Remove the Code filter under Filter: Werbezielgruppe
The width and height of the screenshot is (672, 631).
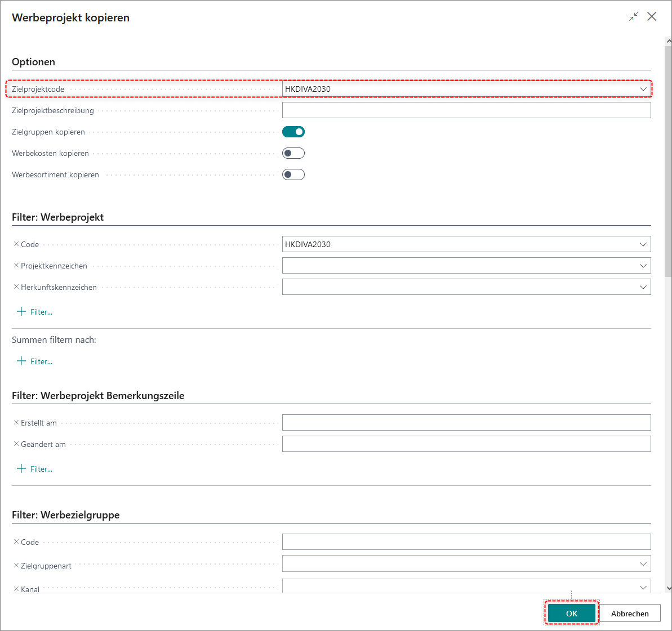click(x=16, y=542)
